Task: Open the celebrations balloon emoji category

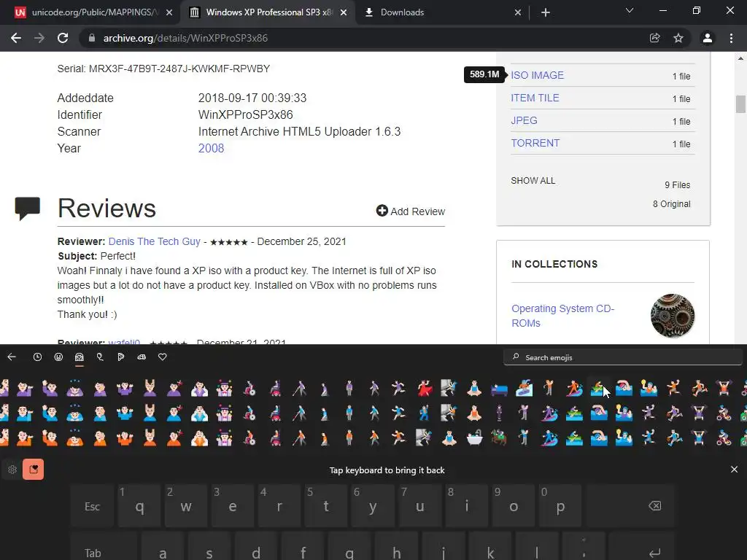Action: pos(100,357)
